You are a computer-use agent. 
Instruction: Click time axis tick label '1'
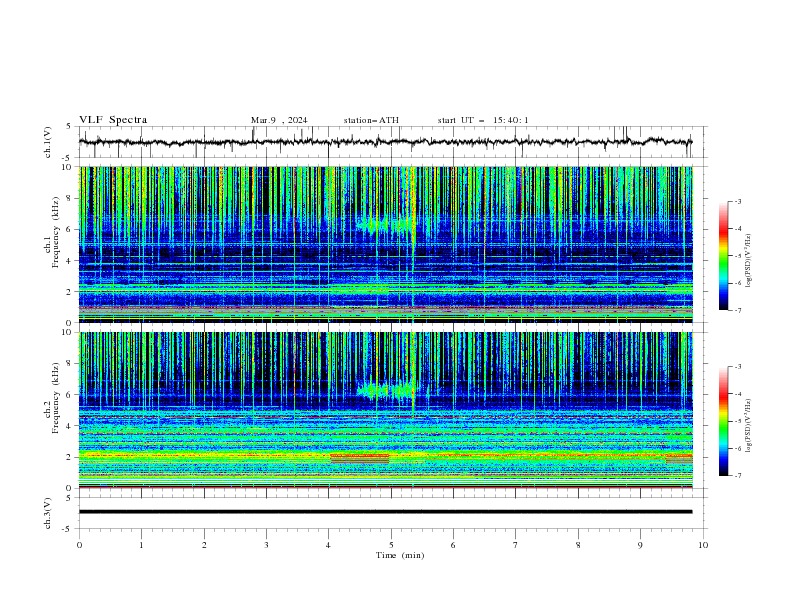[141, 545]
